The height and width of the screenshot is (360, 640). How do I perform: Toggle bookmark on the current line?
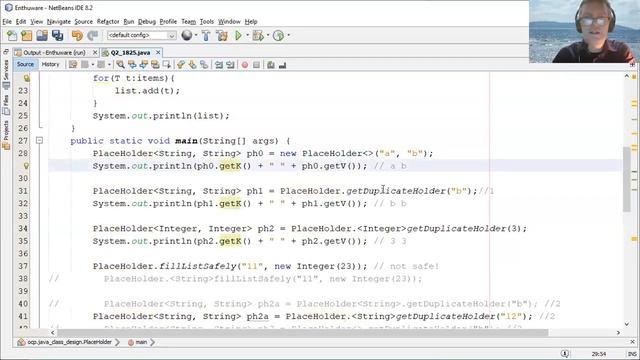click(204, 64)
